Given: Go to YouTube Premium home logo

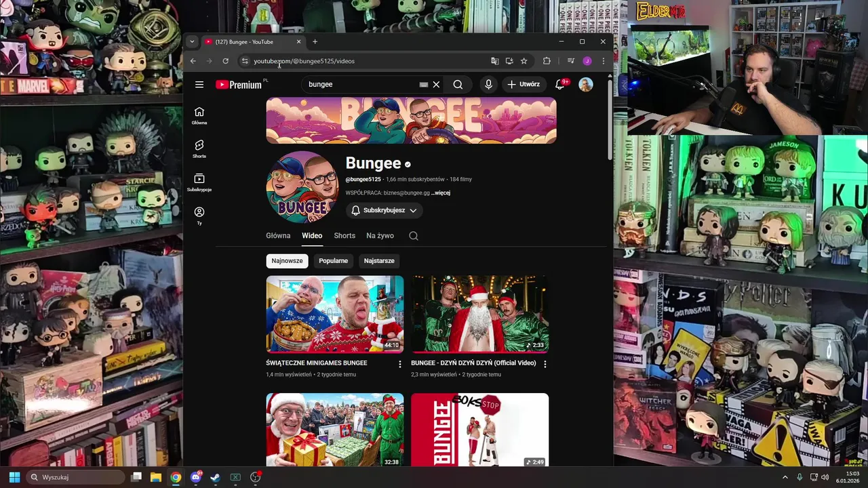Looking at the screenshot, I should coord(239,85).
